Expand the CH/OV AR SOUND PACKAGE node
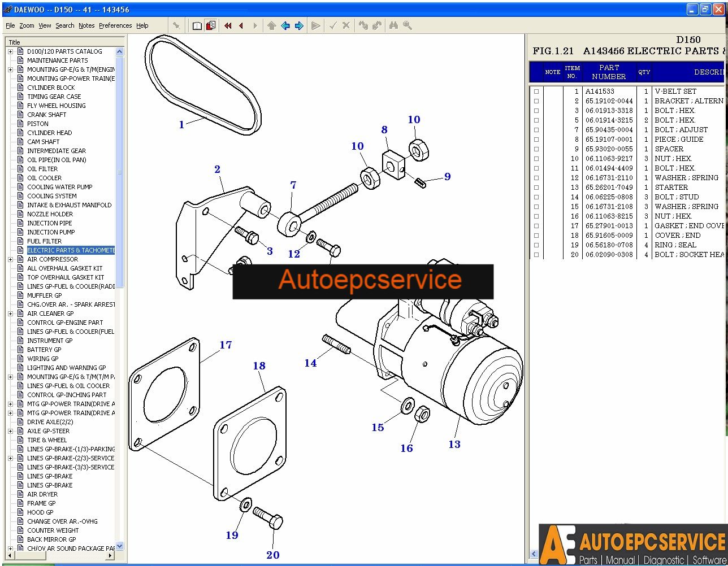This screenshot has width=728, height=566. 10,548
